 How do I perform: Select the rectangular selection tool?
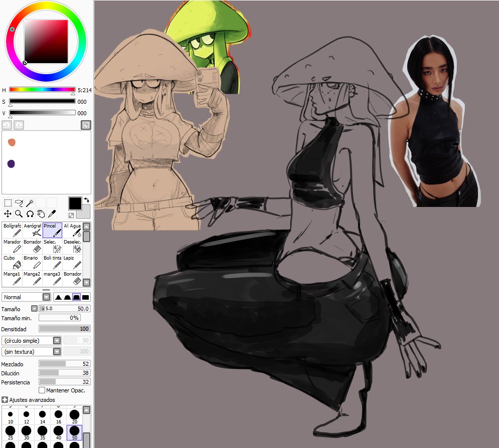tap(8, 203)
